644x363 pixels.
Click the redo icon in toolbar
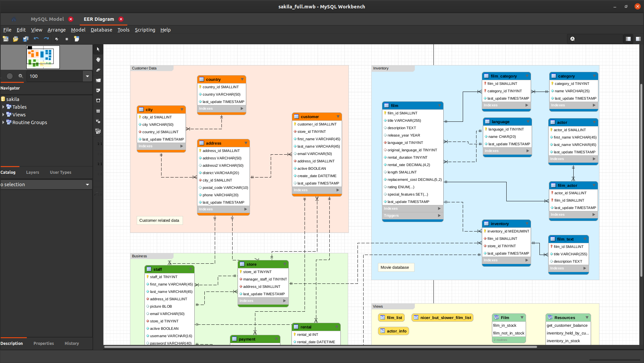tap(47, 39)
